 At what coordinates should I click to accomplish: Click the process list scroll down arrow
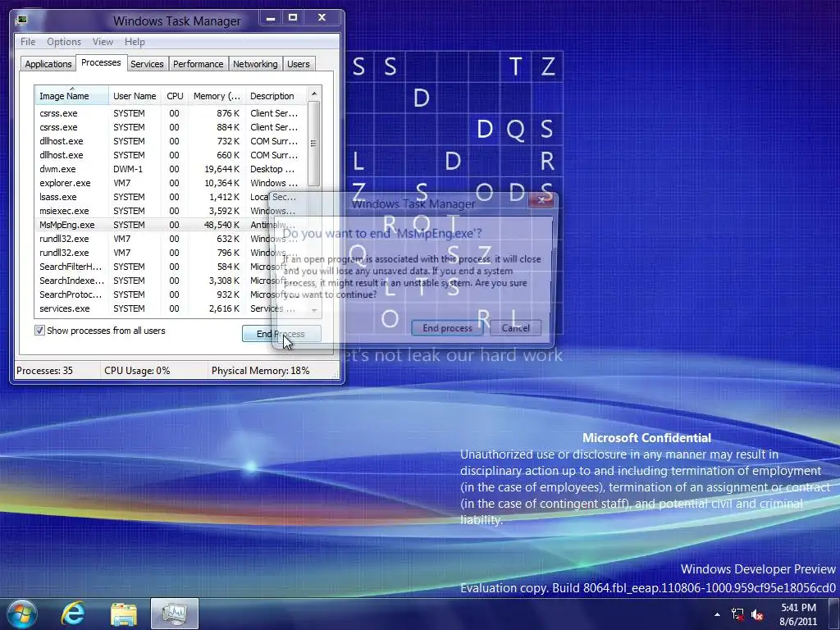[314, 310]
